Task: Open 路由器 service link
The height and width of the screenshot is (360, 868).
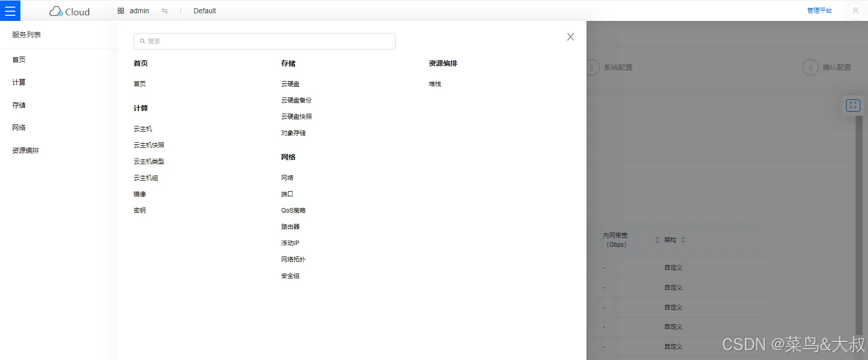Action: pyautogui.click(x=290, y=226)
